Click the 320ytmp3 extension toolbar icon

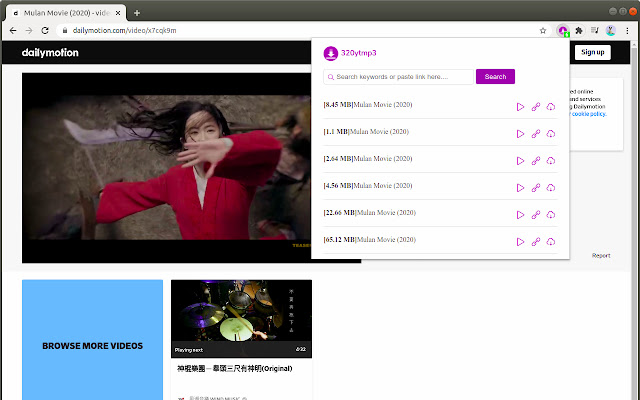tap(564, 31)
